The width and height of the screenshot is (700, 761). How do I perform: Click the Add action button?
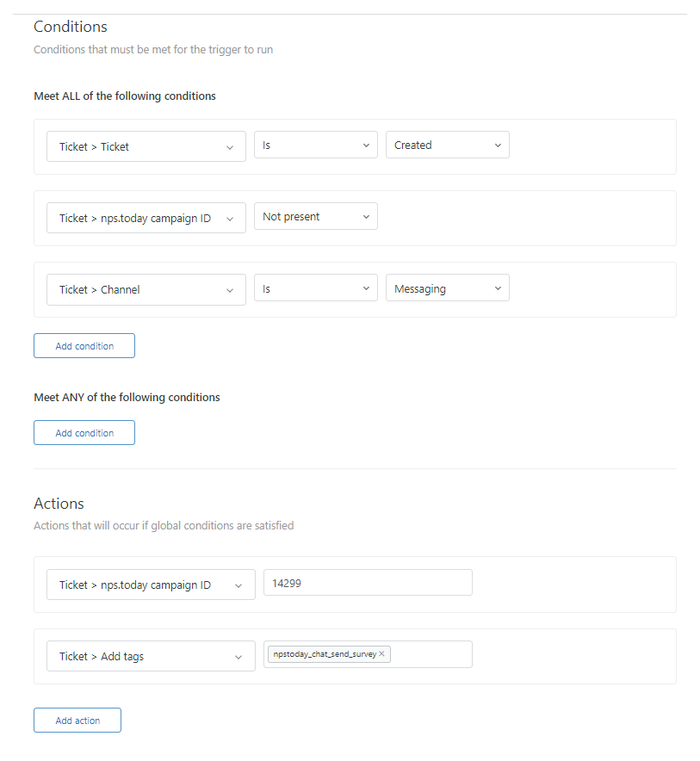(77, 720)
